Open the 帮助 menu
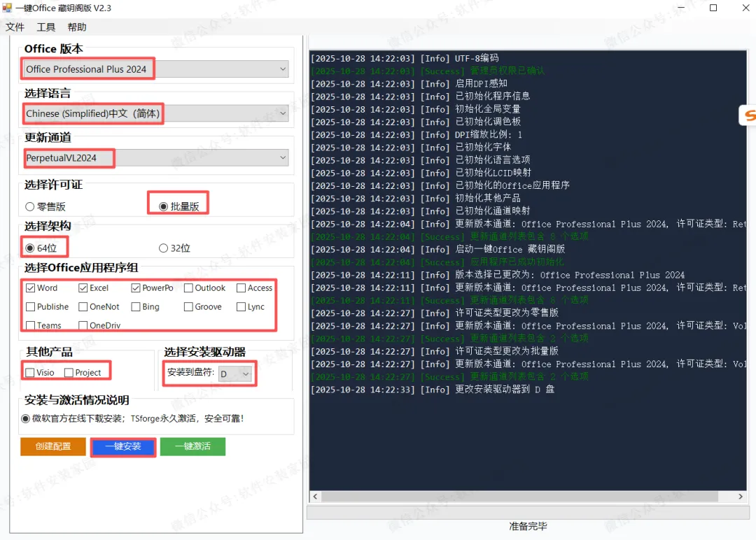The height and width of the screenshot is (540, 756). click(x=77, y=27)
